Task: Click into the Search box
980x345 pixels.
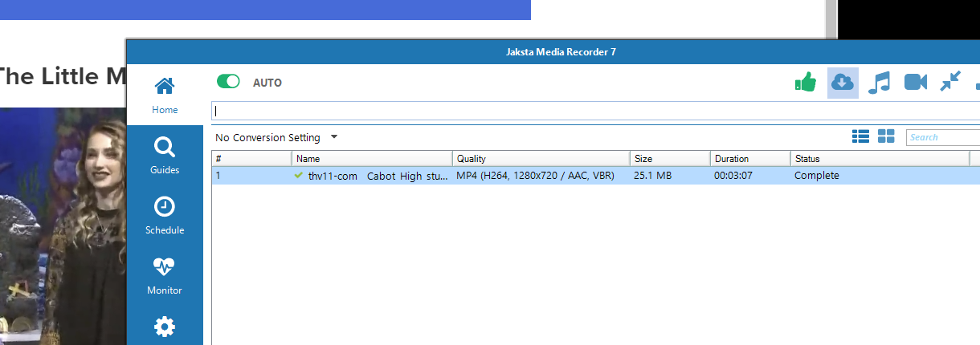Action: pyautogui.click(x=943, y=137)
